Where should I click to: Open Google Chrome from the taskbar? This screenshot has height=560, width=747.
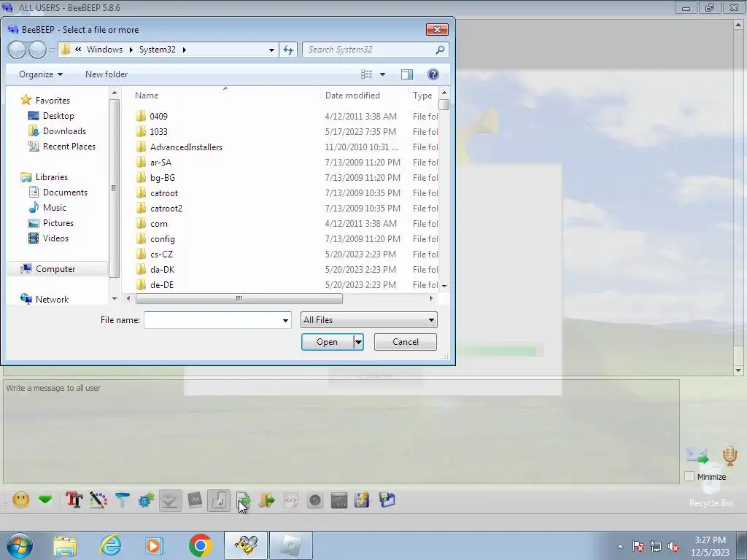tap(200, 545)
